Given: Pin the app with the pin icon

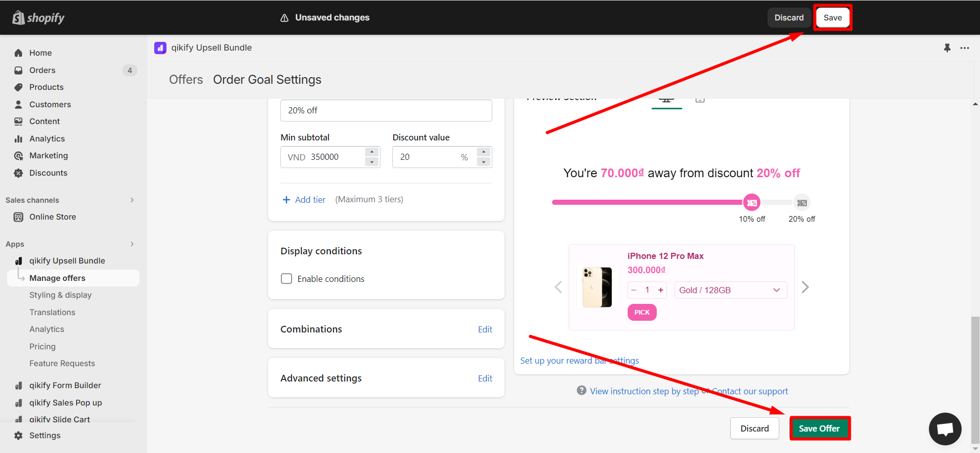Looking at the screenshot, I should click(947, 48).
